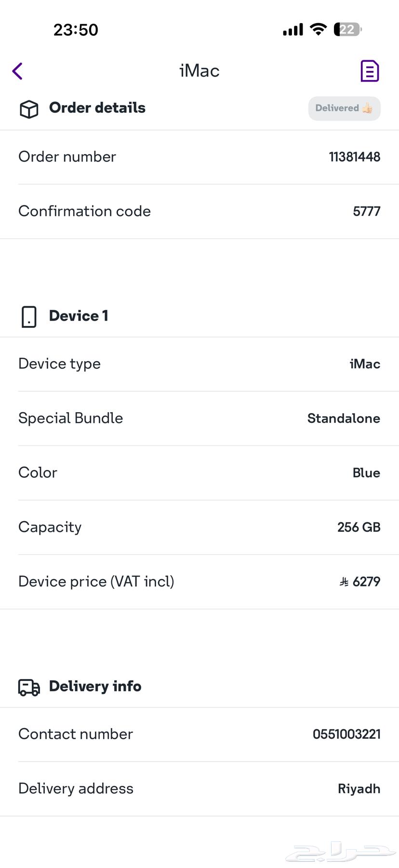
Task: Tap the back chevron to return
Action: [x=17, y=71]
